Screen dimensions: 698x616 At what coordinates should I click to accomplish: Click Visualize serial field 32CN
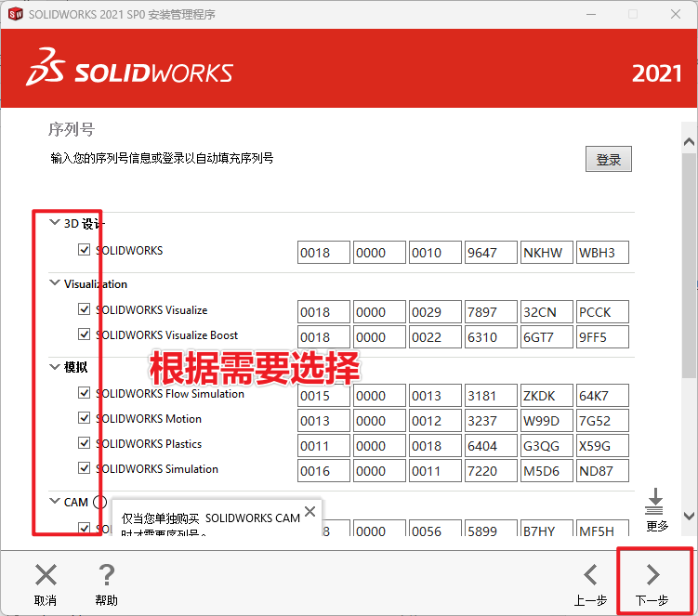click(x=547, y=311)
